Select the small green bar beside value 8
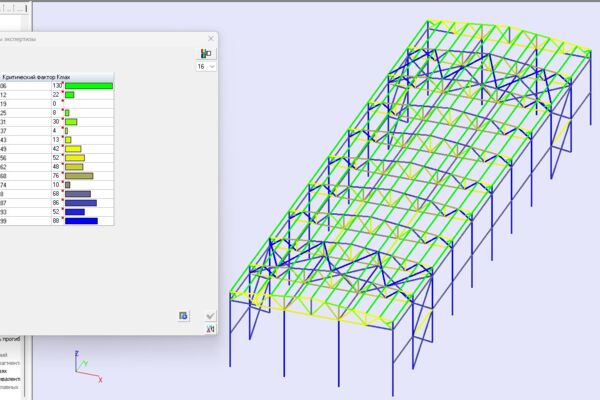 point(67,113)
